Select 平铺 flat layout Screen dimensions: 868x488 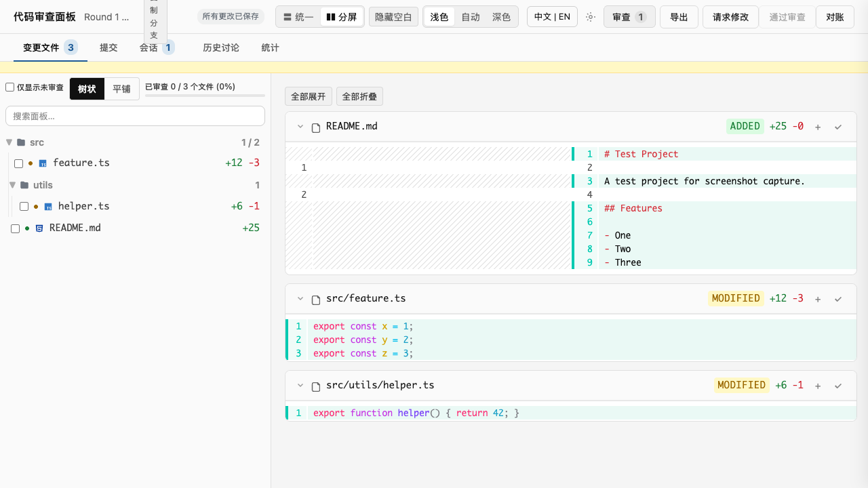tap(121, 89)
